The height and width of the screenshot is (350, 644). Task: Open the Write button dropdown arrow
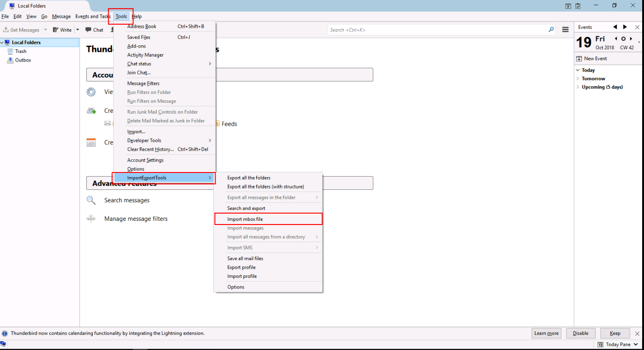click(77, 30)
